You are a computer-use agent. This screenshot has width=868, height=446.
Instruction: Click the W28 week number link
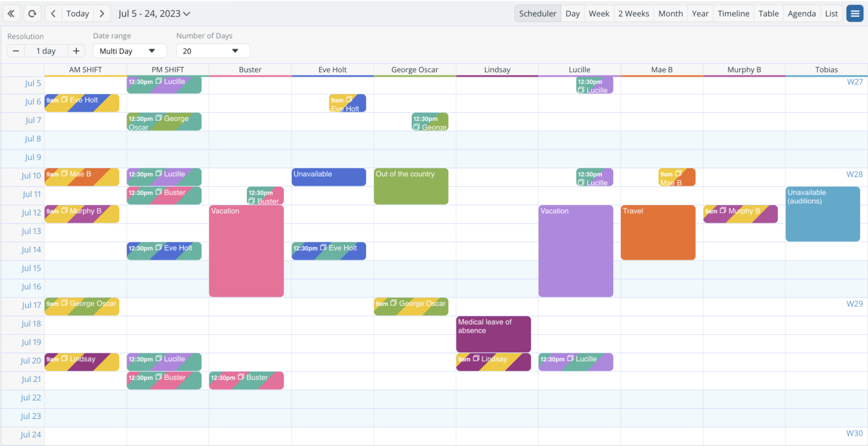pyautogui.click(x=855, y=174)
